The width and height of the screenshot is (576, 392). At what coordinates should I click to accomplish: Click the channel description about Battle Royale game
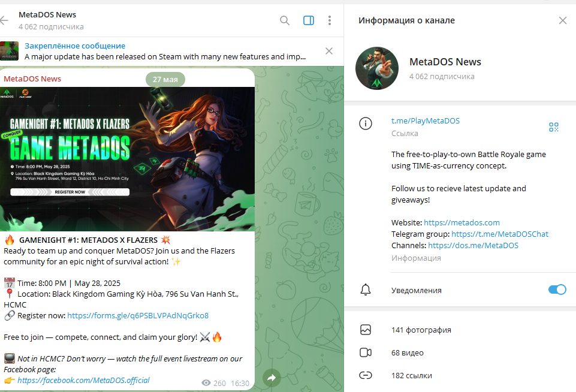coord(469,160)
